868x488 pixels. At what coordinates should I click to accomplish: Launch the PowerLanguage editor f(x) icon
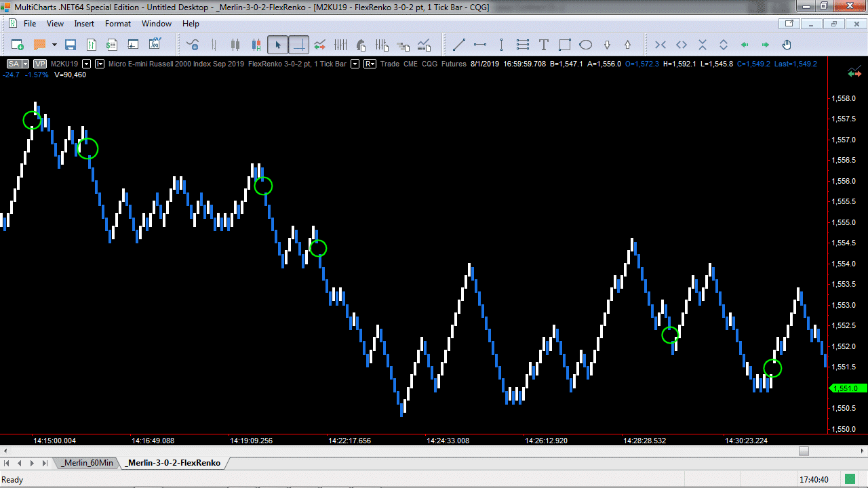click(x=155, y=45)
